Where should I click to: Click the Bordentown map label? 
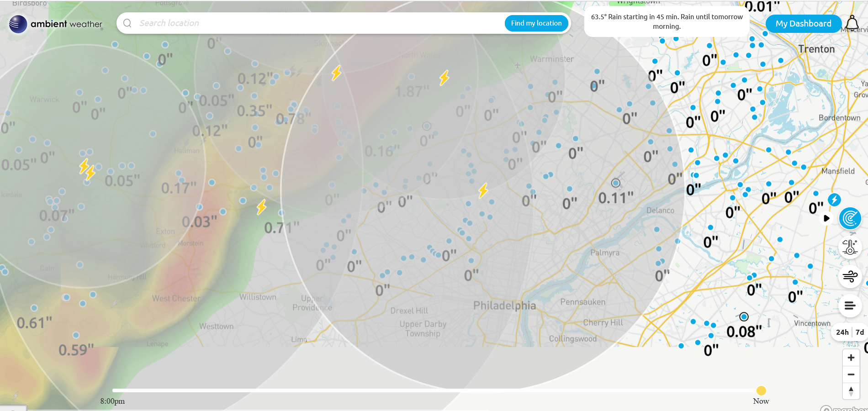coord(840,118)
